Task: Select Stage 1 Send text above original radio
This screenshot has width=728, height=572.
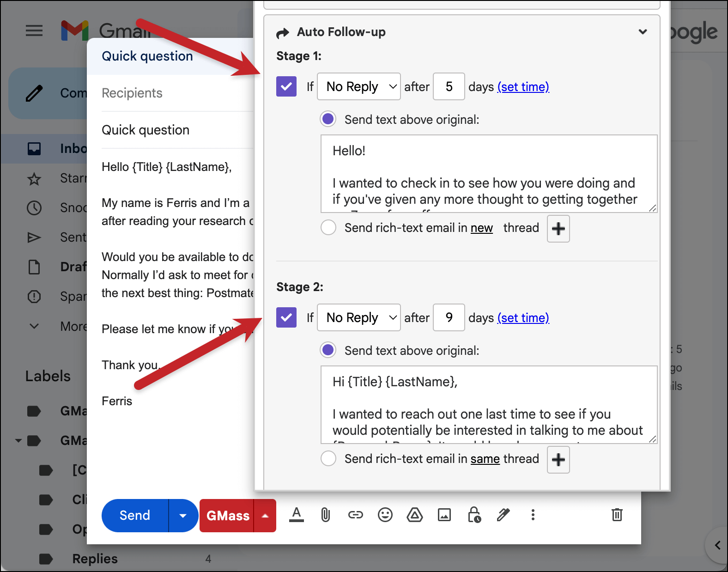Action: (x=328, y=119)
